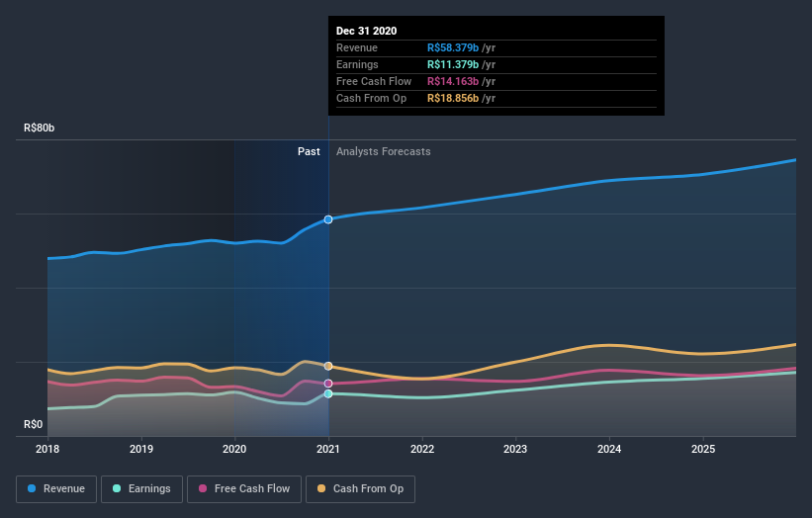Toggle the Free Cash Flow legend button
This screenshot has width=812, height=518.
244,489
